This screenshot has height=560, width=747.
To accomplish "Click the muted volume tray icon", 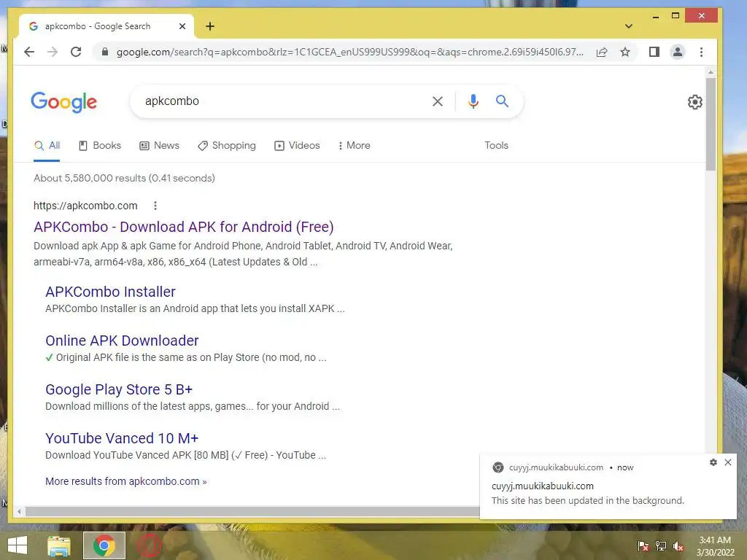I will (x=678, y=546).
